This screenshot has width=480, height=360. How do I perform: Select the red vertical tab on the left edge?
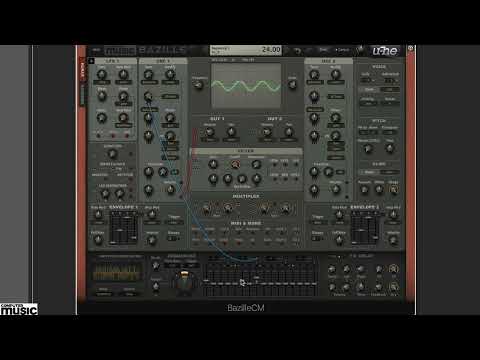coord(82,68)
